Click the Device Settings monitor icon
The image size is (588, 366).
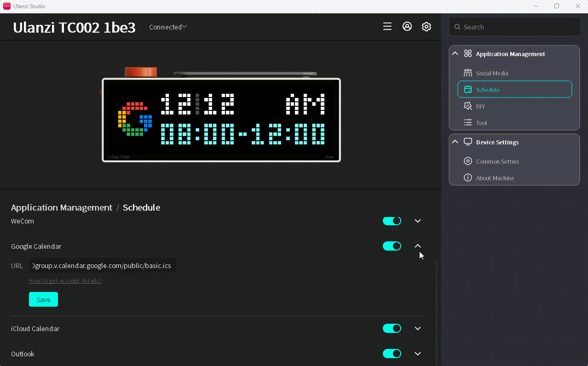468,142
